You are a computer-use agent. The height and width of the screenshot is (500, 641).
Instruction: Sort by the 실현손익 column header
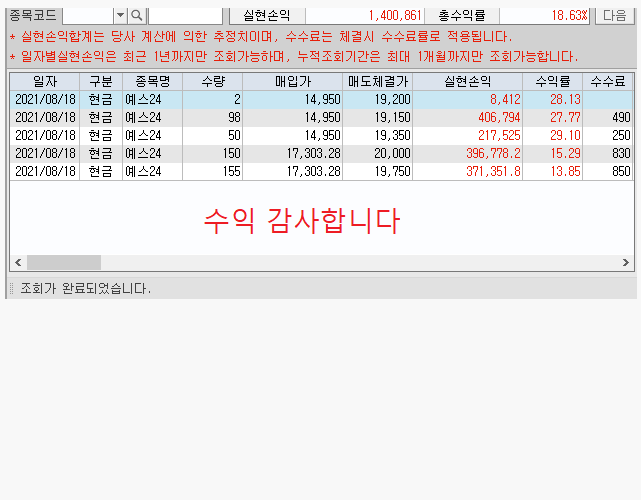click(467, 82)
